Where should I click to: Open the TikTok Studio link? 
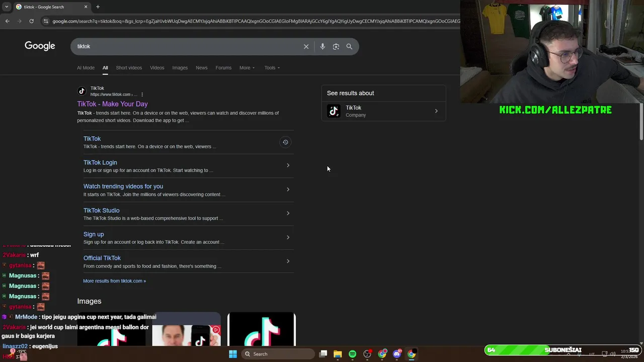point(102,211)
